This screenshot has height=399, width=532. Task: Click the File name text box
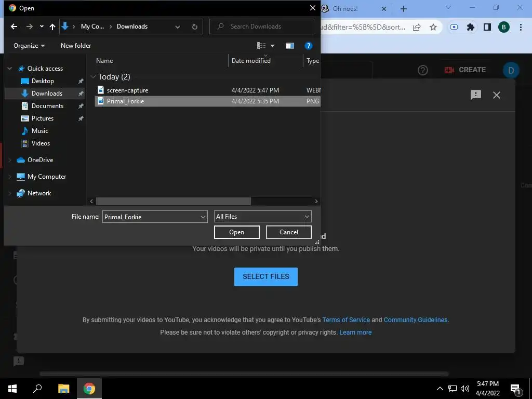click(151, 217)
